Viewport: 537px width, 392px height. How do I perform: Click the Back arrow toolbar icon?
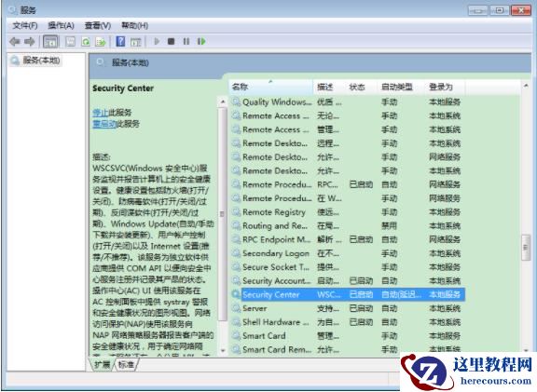coord(15,42)
